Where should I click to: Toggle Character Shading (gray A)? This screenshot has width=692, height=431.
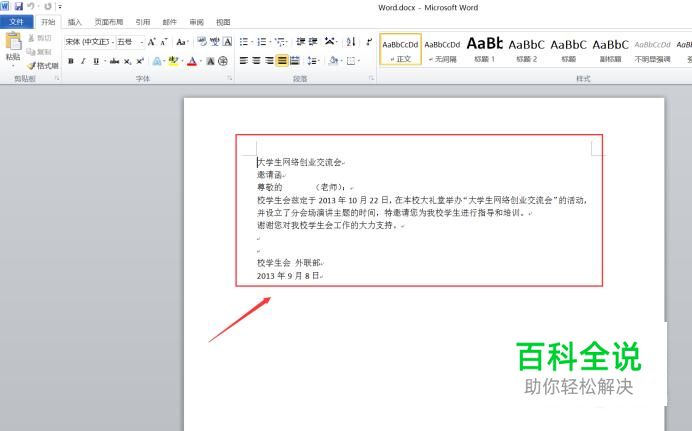click(x=211, y=61)
